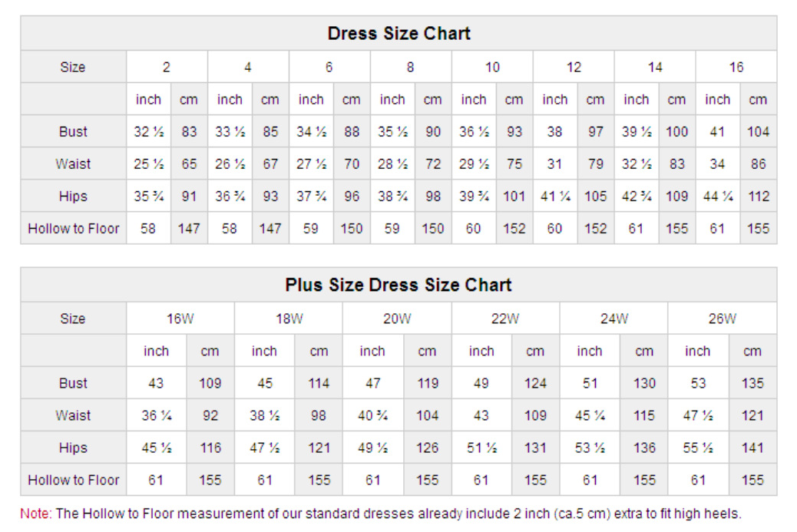Select the size 2 column header
Image resolution: width=797 pixels, height=532 pixels.
[167, 67]
